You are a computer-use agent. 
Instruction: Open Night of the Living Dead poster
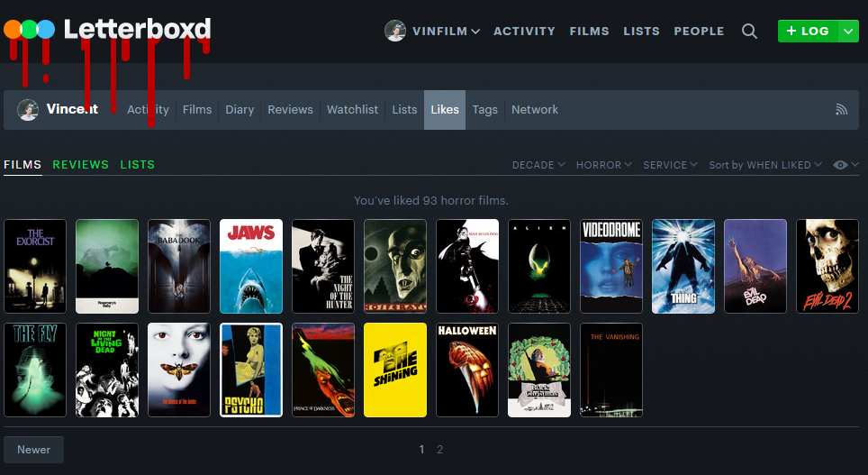tap(107, 370)
